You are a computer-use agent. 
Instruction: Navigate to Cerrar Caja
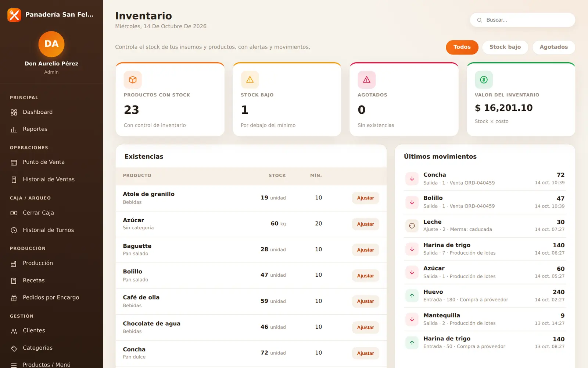coord(51,213)
